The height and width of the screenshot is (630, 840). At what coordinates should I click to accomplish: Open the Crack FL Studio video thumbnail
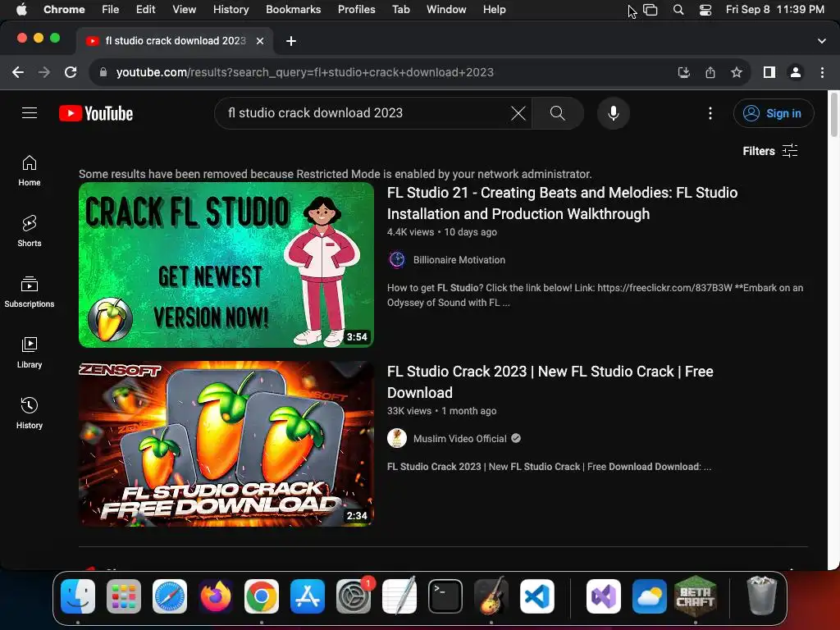(x=226, y=265)
